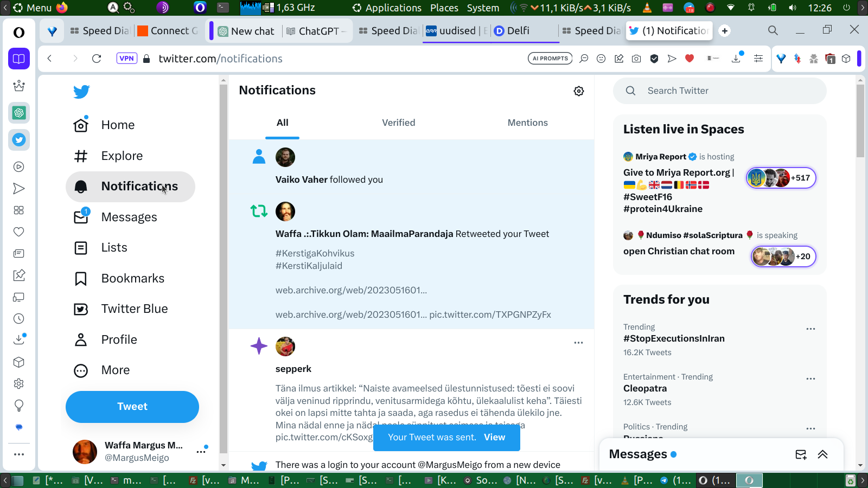This screenshot has height=488, width=868.
Task: Select the All notifications tab
Action: click(x=282, y=123)
